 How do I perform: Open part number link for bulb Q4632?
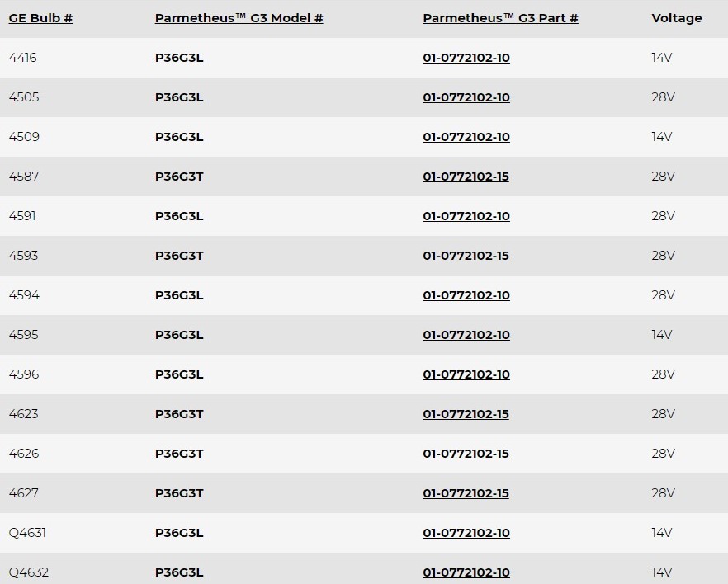pyautogui.click(x=466, y=572)
